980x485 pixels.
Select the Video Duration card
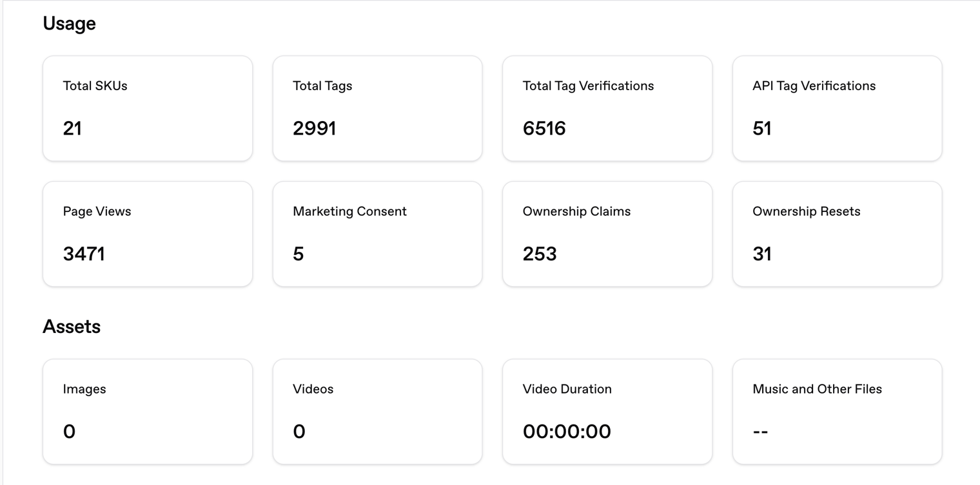coord(607,412)
